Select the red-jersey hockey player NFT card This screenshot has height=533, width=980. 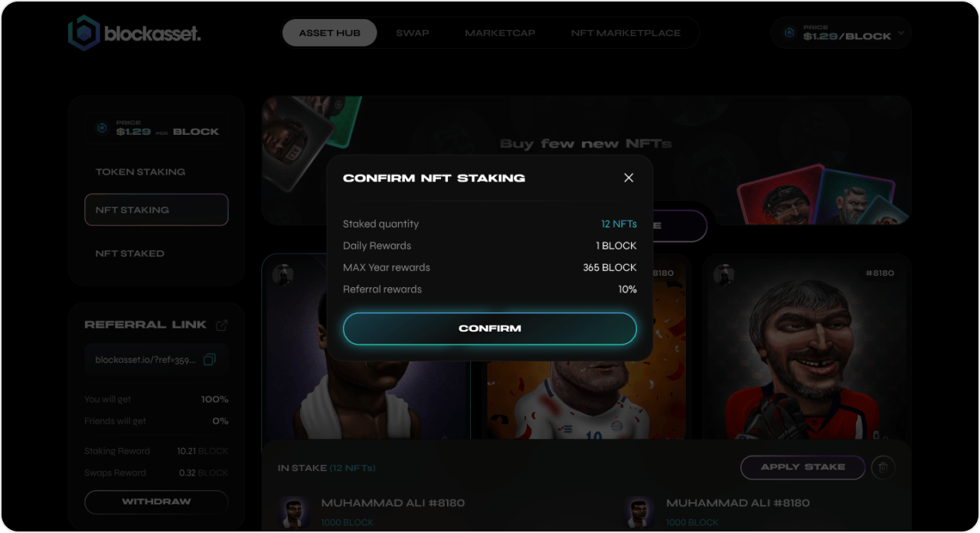click(807, 347)
